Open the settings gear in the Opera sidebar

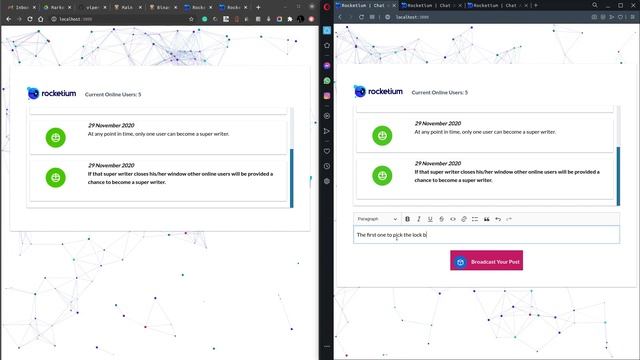point(327,181)
